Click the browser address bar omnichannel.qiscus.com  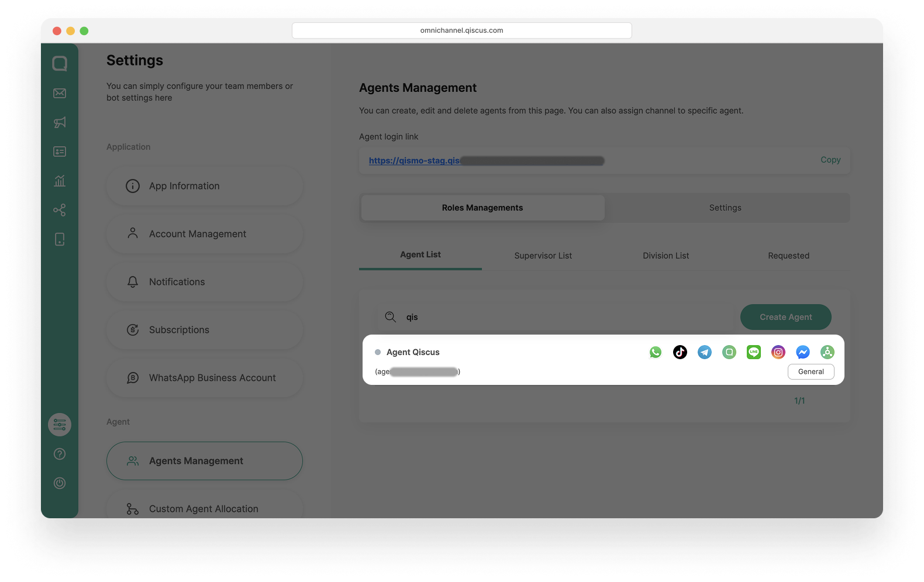tap(462, 30)
